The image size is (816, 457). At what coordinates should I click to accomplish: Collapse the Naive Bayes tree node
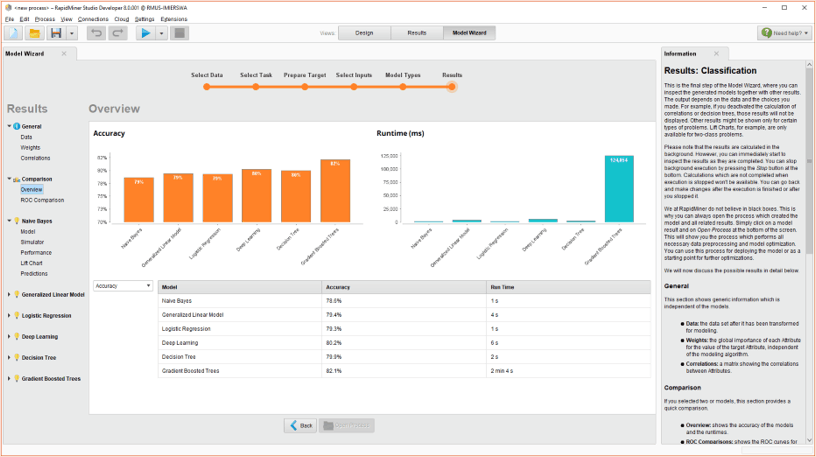pos(10,221)
